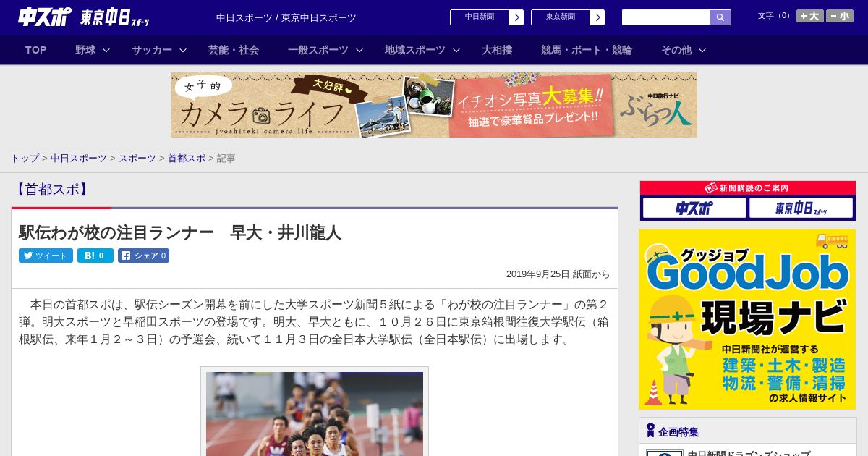Click the 新聞購読のご案内 header

click(x=748, y=188)
